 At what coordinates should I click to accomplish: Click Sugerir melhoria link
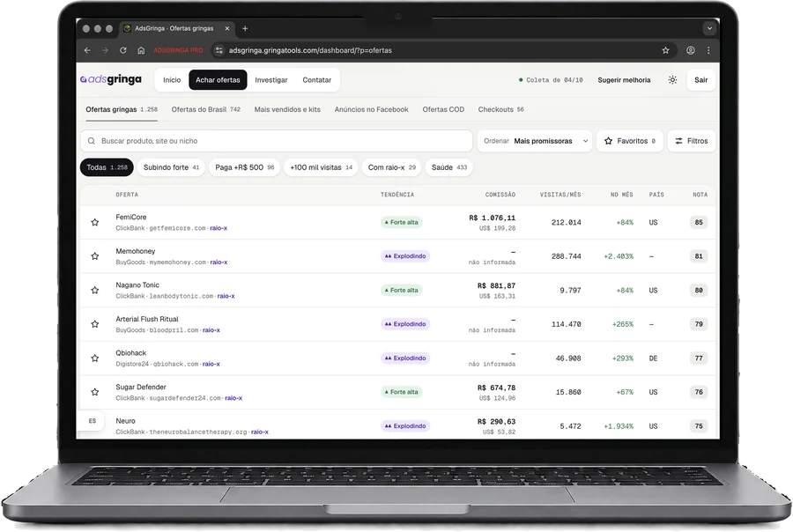pyautogui.click(x=624, y=80)
